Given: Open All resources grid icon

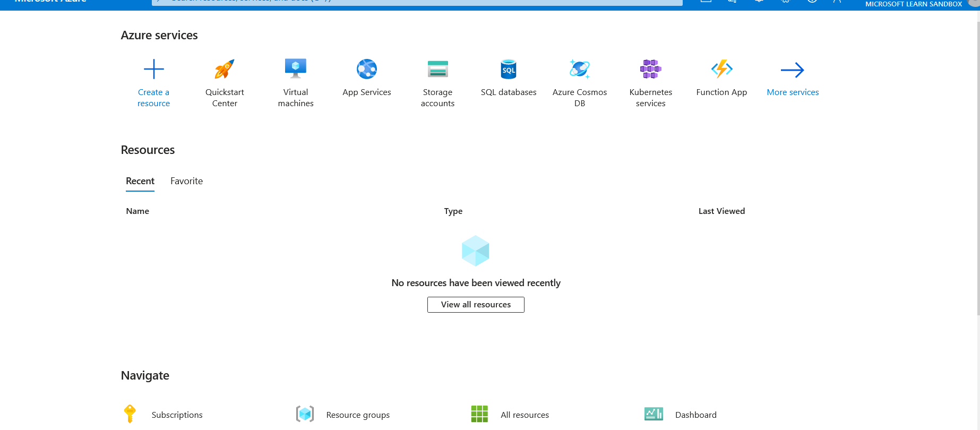Looking at the screenshot, I should click(x=479, y=414).
